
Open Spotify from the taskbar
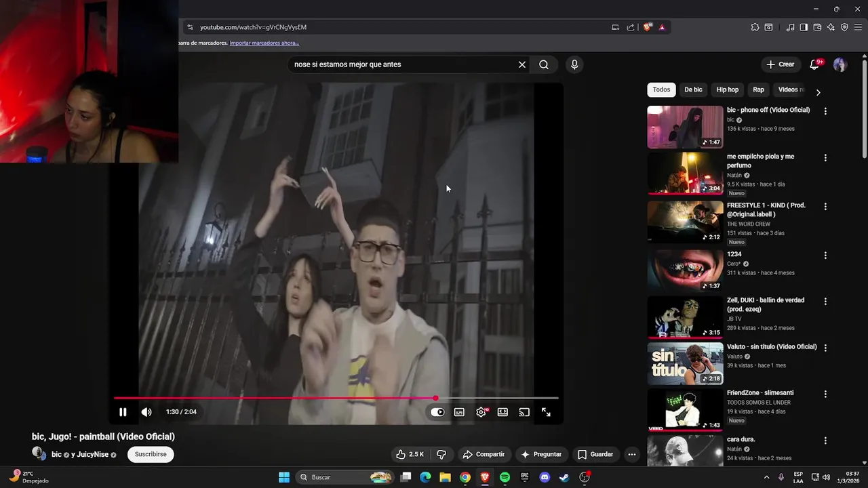coord(505,477)
